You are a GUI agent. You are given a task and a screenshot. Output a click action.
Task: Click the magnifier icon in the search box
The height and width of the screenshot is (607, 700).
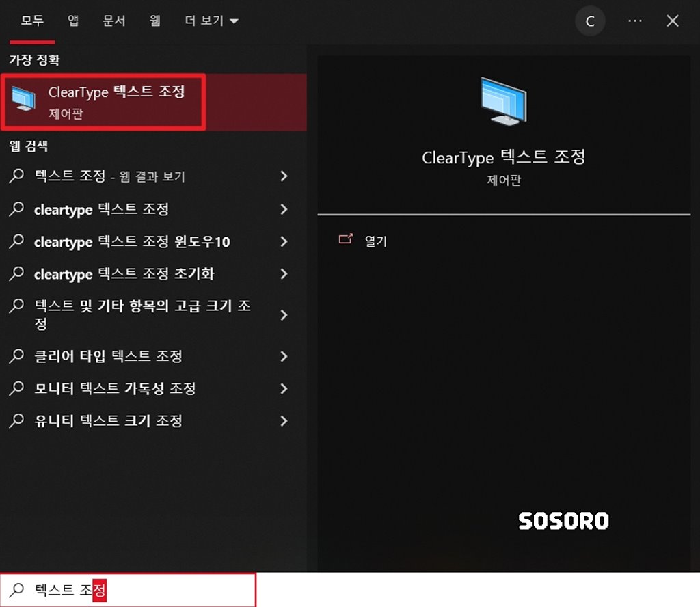tap(16, 590)
